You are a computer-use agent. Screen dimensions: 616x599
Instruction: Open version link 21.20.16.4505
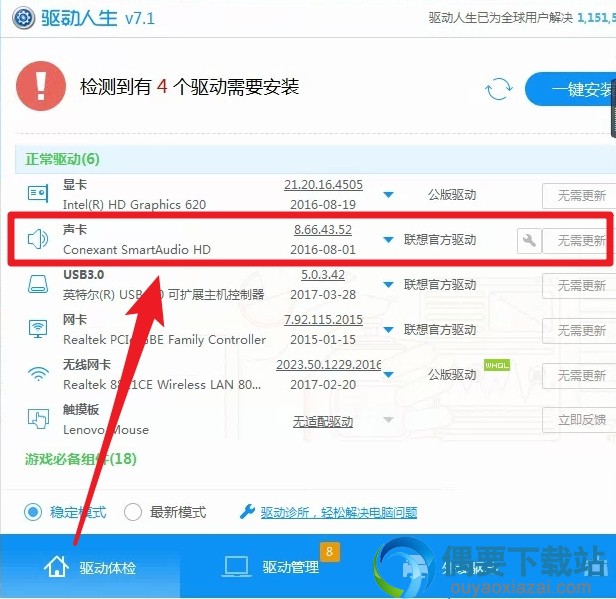click(x=323, y=185)
